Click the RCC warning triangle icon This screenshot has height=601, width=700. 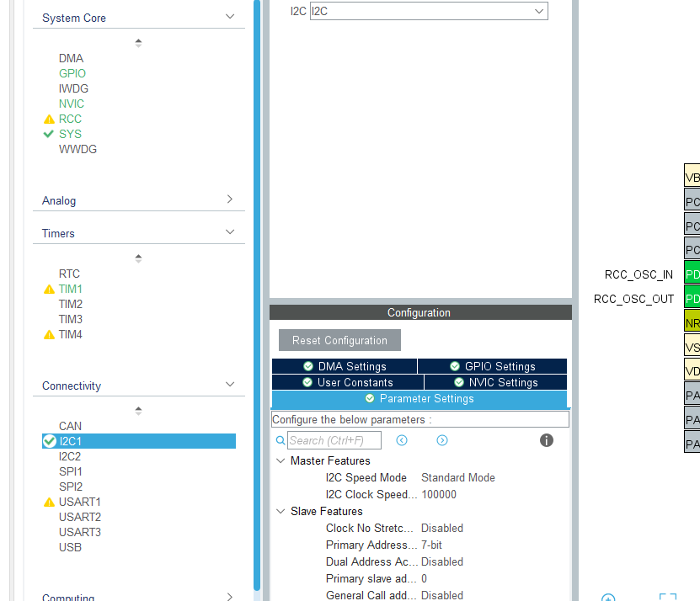click(x=49, y=120)
